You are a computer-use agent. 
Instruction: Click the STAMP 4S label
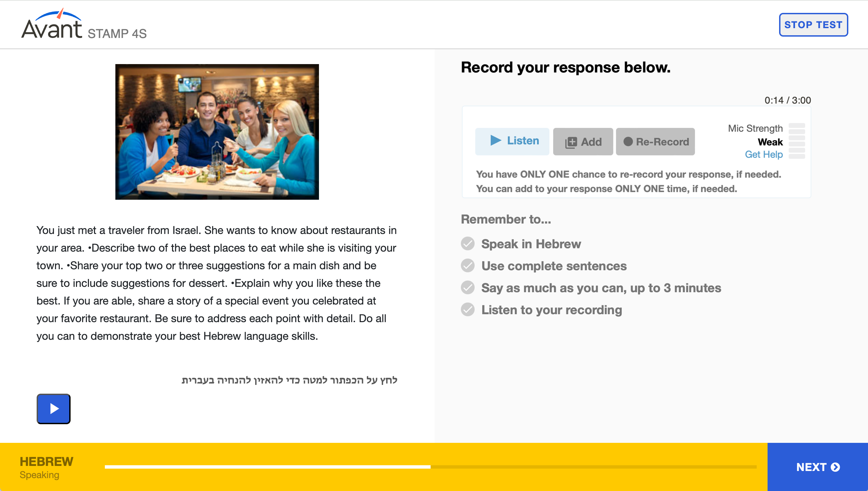coord(117,34)
